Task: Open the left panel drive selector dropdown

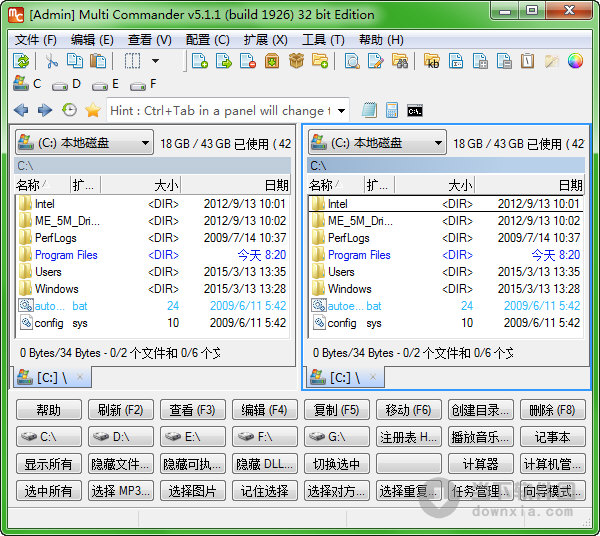Action: [x=84, y=143]
